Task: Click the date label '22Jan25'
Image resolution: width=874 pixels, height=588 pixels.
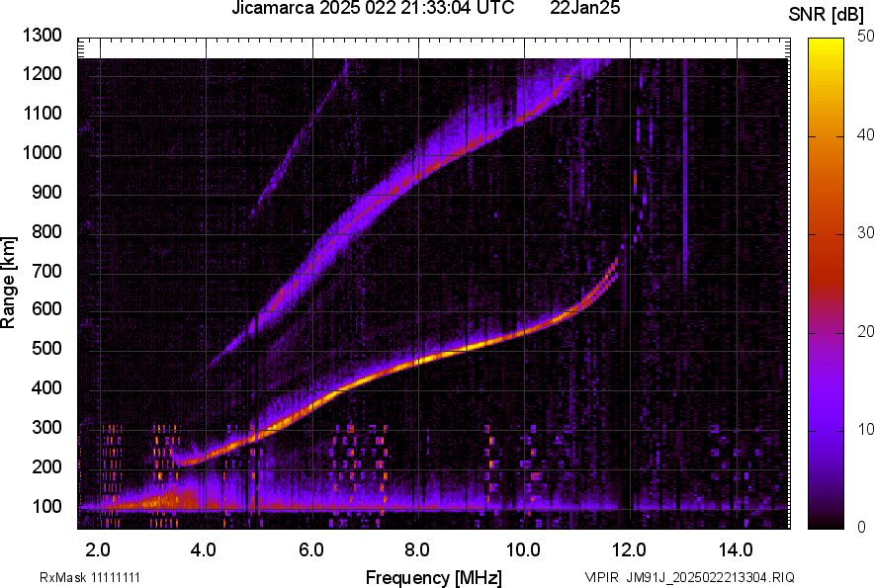Action: pos(584,8)
